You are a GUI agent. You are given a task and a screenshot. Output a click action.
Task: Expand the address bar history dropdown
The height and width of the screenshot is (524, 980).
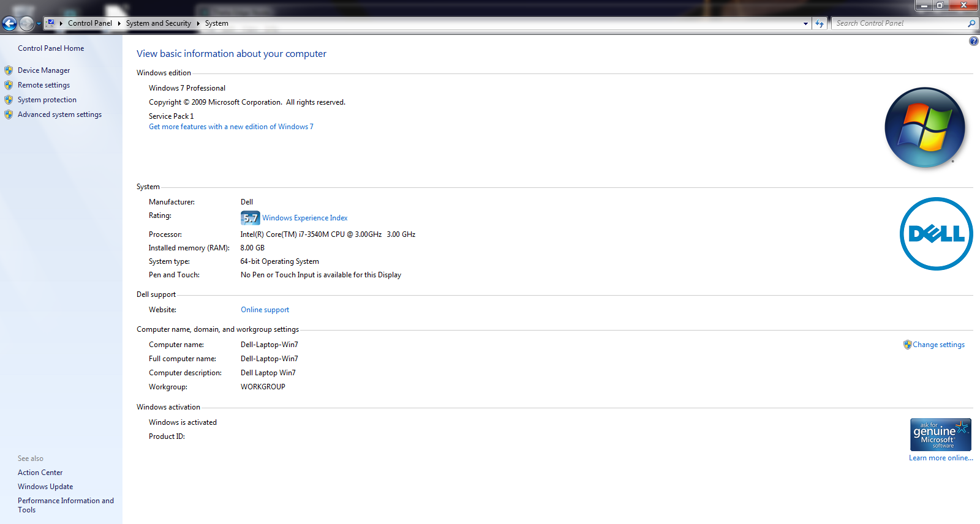(x=805, y=24)
